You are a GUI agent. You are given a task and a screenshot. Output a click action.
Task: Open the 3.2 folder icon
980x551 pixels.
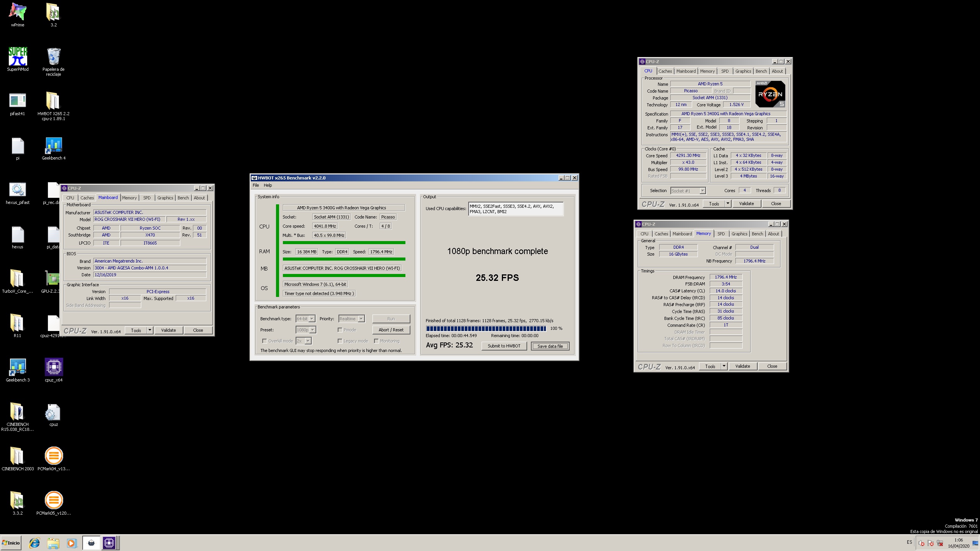click(54, 15)
